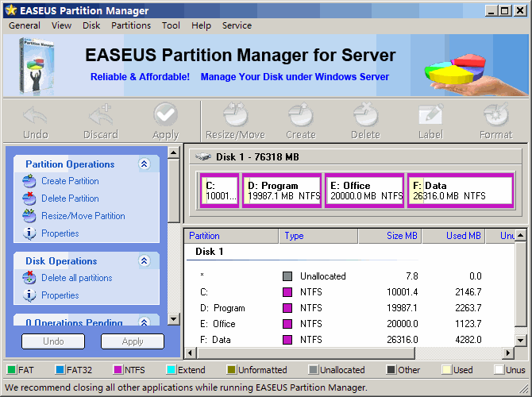Select the Resize/Move toolbar icon
Screen dimensions: 532x397
(x=236, y=114)
